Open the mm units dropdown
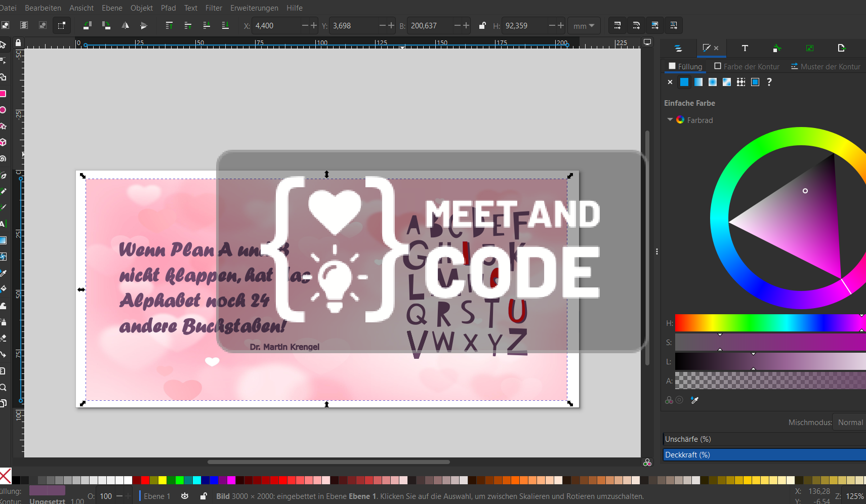866x504 pixels. pyautogui.click(x=584, y=26)
